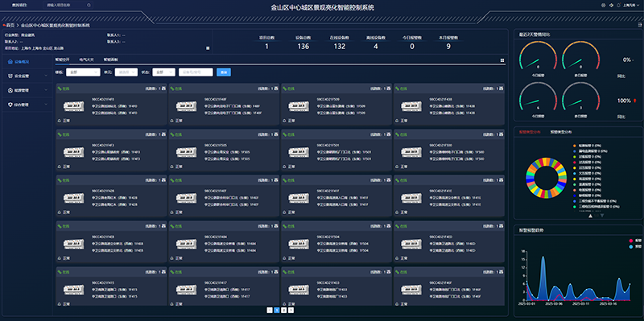The height and width of the screenshot is (321, 644).
Task: Open the 楼栋 dropdown showing 全部
Action: (83, 72)
